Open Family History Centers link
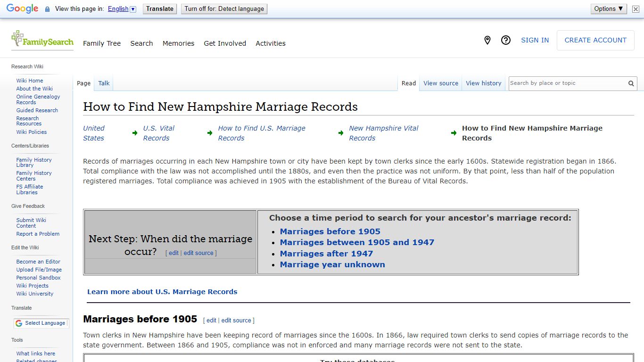 coord(34,176)
